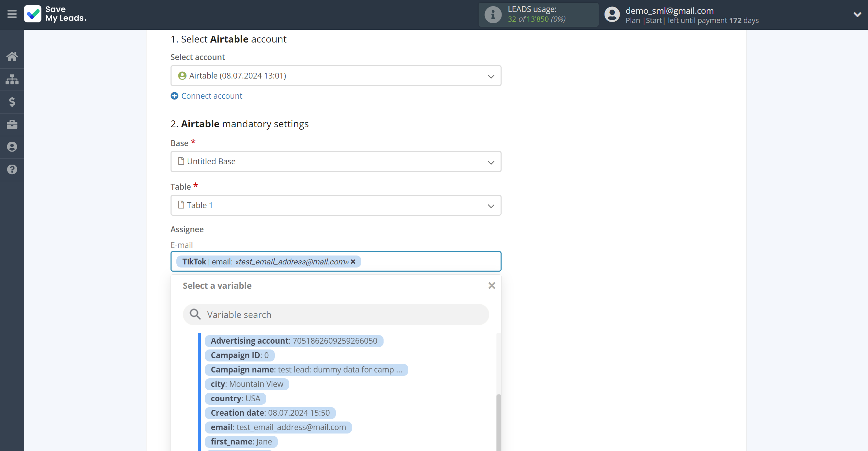Click the search magnifier icon
This screenshot has width=868, height=451.
tap(195, 314)
